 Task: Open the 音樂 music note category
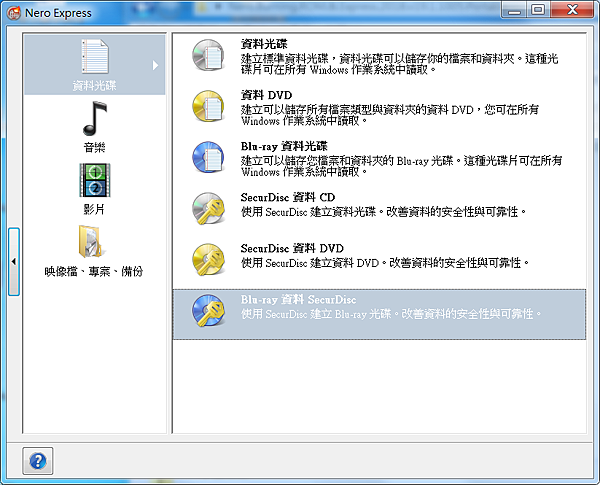pyautogui.click(x=95, y=119)
